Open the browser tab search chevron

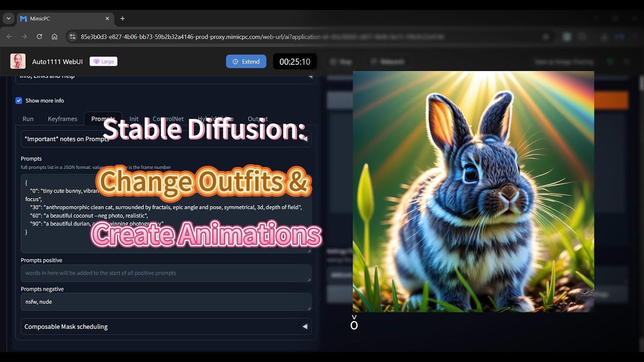coord(8,19)
